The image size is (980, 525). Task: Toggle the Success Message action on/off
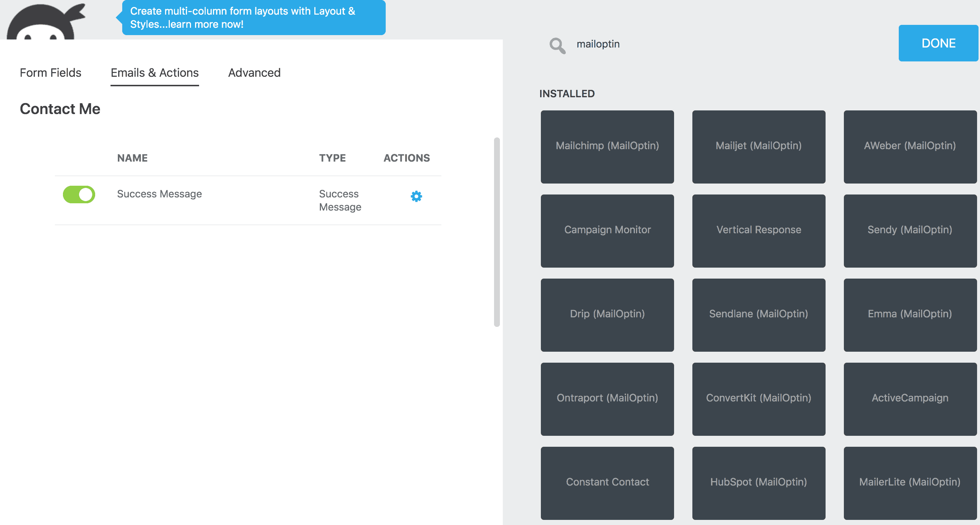coord(78,193)
